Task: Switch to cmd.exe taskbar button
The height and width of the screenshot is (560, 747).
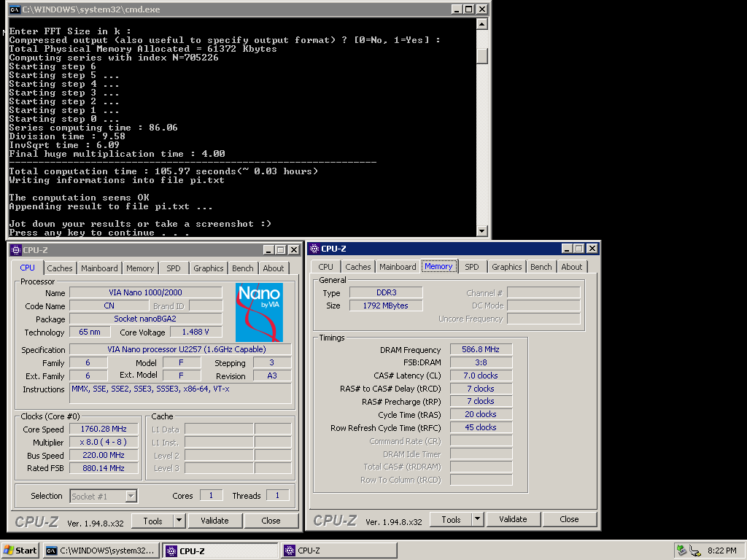Action: click(x=101, y=551)
